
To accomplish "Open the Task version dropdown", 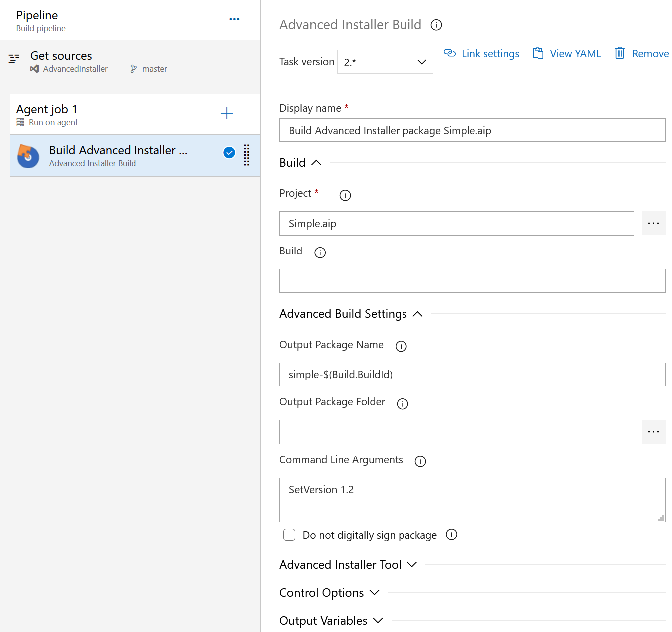I will pyautogui.click(x=385, y=62).
